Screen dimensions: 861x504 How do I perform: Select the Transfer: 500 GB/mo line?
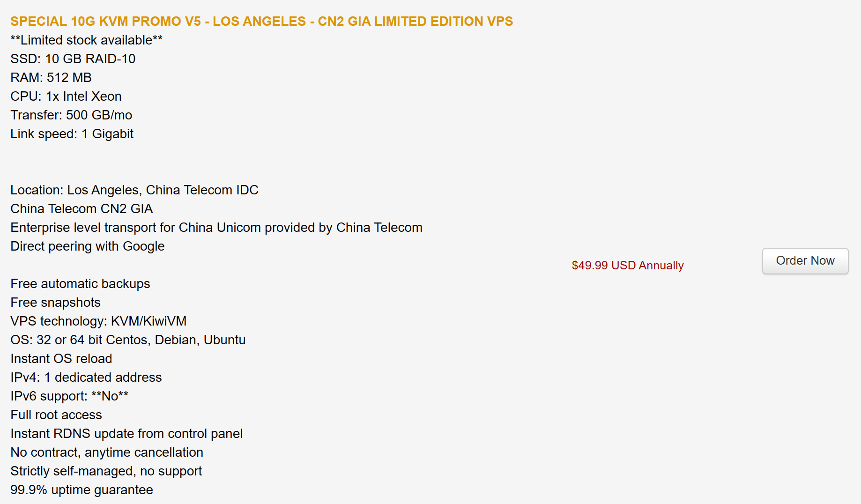pos(71,115)
